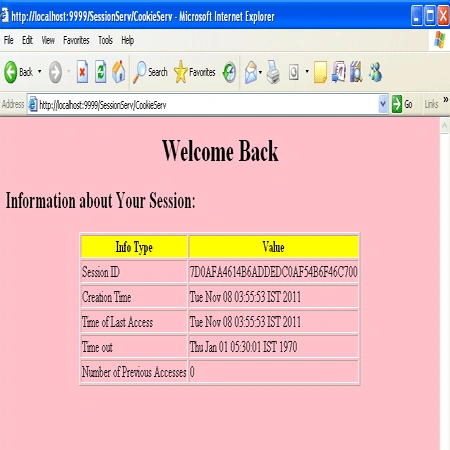Open Favorites star toolbar button
The image size is (450, 450).
pyautogui.click(x=195, y=72)
